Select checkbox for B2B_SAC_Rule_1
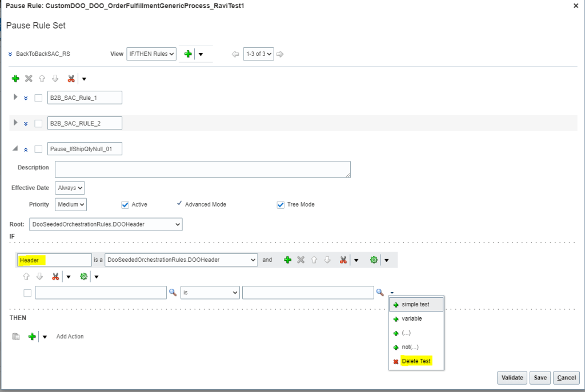585x392 pixels. pyautogui.click(x=38, y=98)
